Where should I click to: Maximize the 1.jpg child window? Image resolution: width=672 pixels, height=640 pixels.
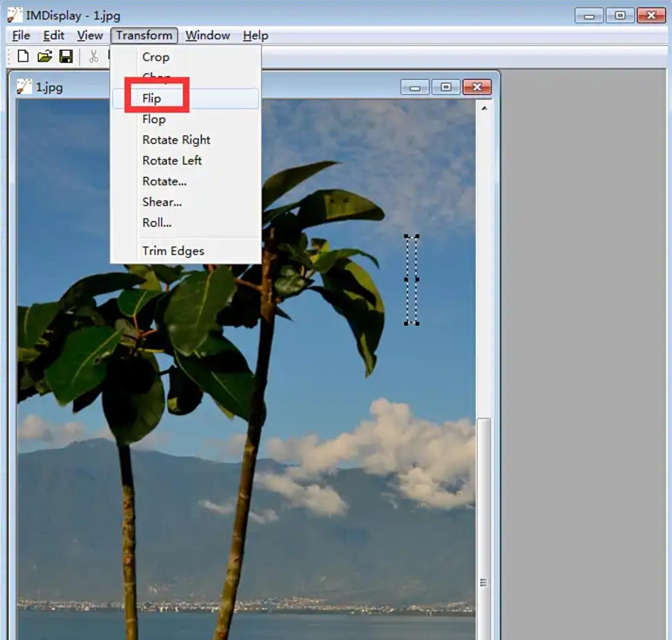446,87
